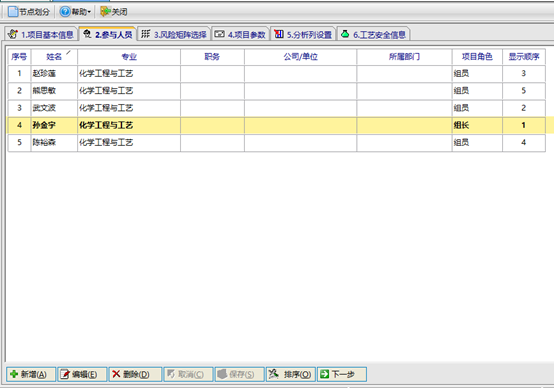Click display order 2 in row 3
This screenshot has height=388, width=554.
pyautogui.click(x=524, y=108)
